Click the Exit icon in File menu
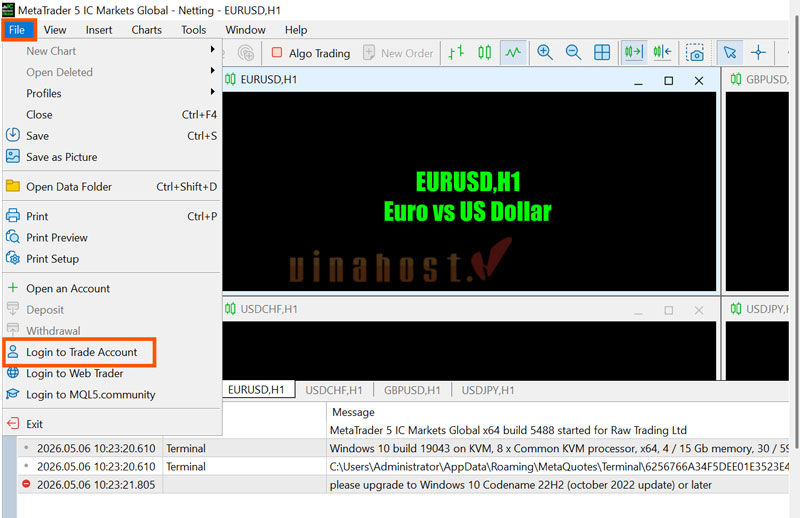Image resolution: width=800 pixels, height=518 pixels. click(13, 424)
